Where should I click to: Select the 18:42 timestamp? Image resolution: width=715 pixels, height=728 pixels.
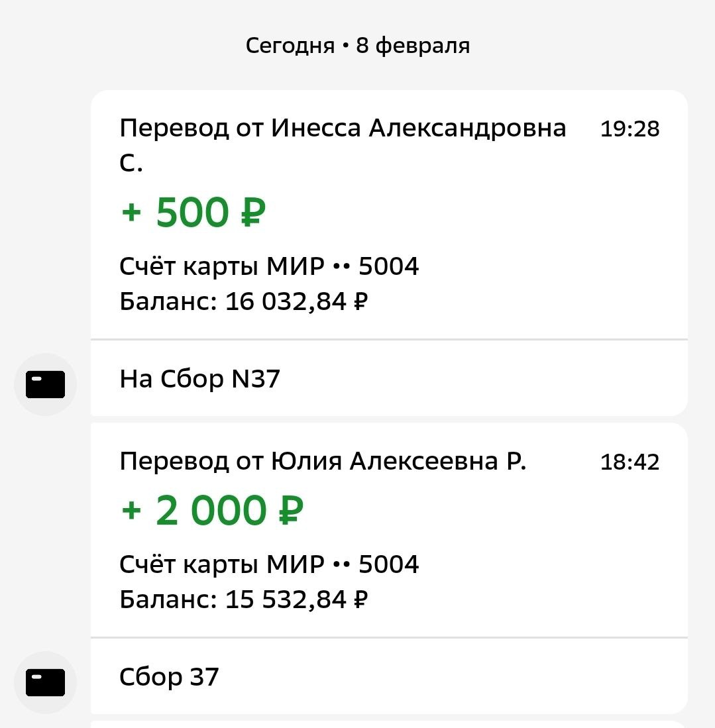(630, 462)
